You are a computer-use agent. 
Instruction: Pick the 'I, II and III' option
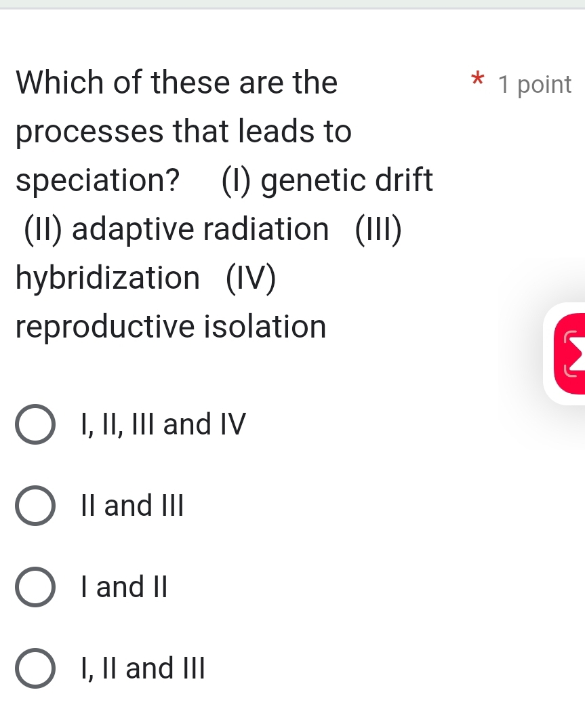click(142, 668)
